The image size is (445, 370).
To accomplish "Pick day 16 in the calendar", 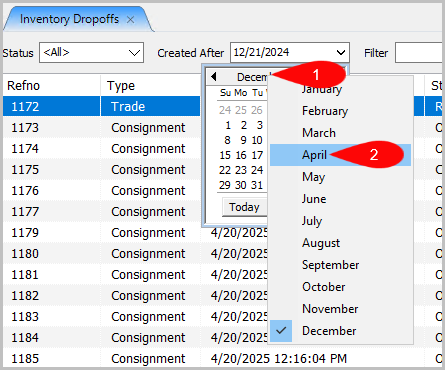I will [x=241, y=155].
